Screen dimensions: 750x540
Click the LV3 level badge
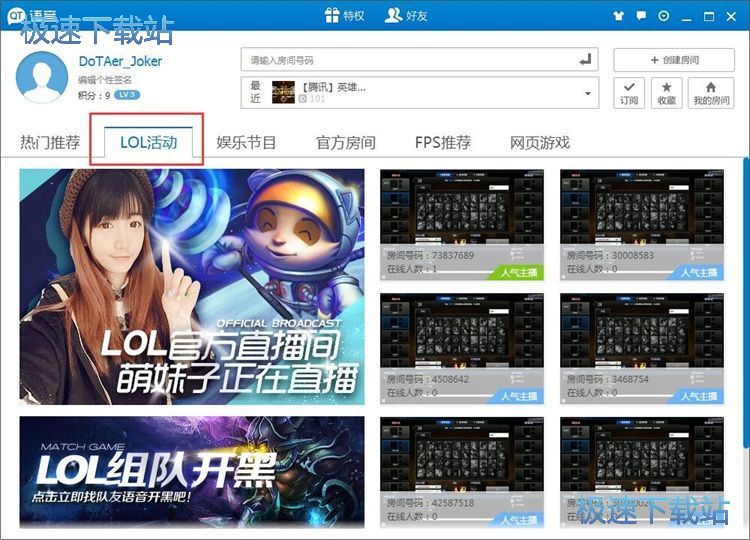[x=127, y=95]
